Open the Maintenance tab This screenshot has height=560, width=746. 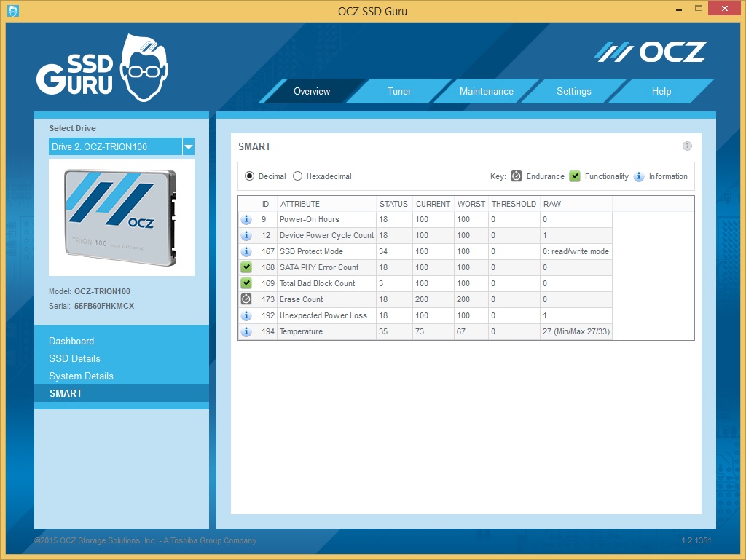[486, 91]
